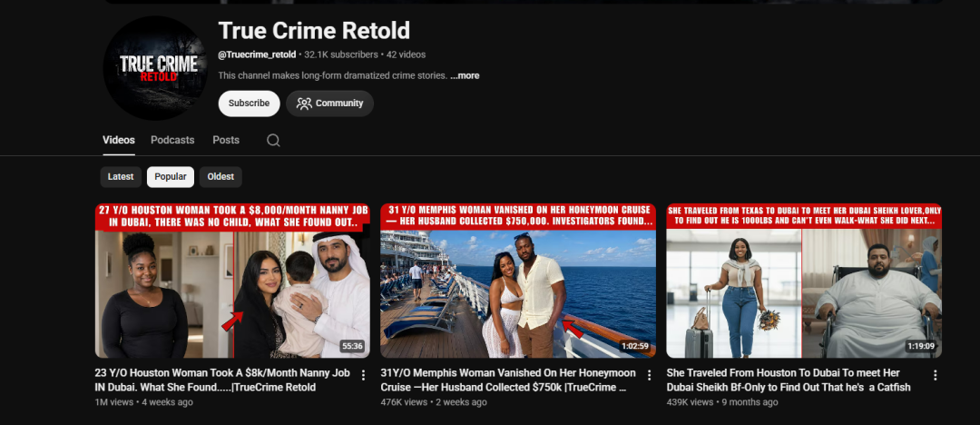Switch to the Podcasts tab
The width and height of the screenshot is (980, 425).
coord(172,140)
